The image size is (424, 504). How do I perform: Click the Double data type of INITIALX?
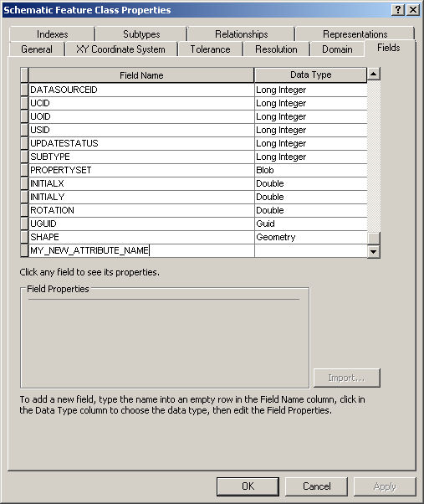(311, 183)
